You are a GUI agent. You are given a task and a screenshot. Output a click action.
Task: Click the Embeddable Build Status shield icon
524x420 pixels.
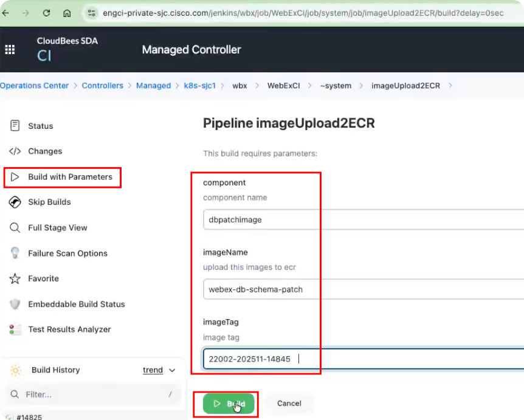tap(15, 304)
